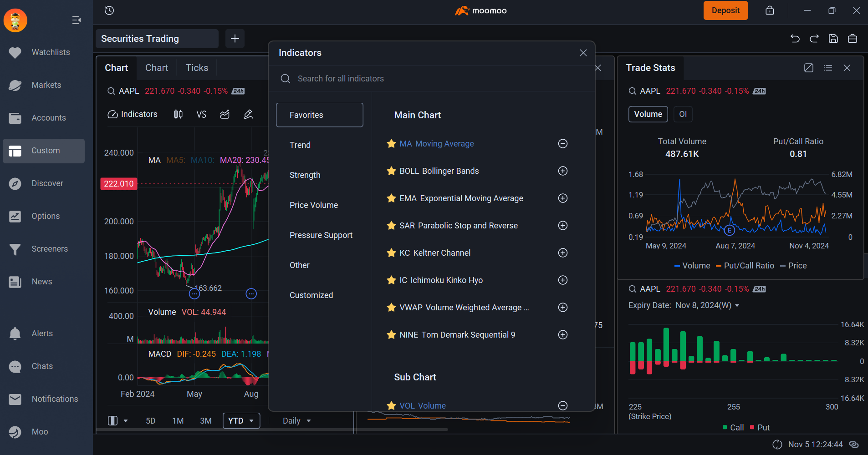The width and height of the screenshot is (868, 455).
Task: Click the Search for all indicators field
Action: (x=432, y=79)
